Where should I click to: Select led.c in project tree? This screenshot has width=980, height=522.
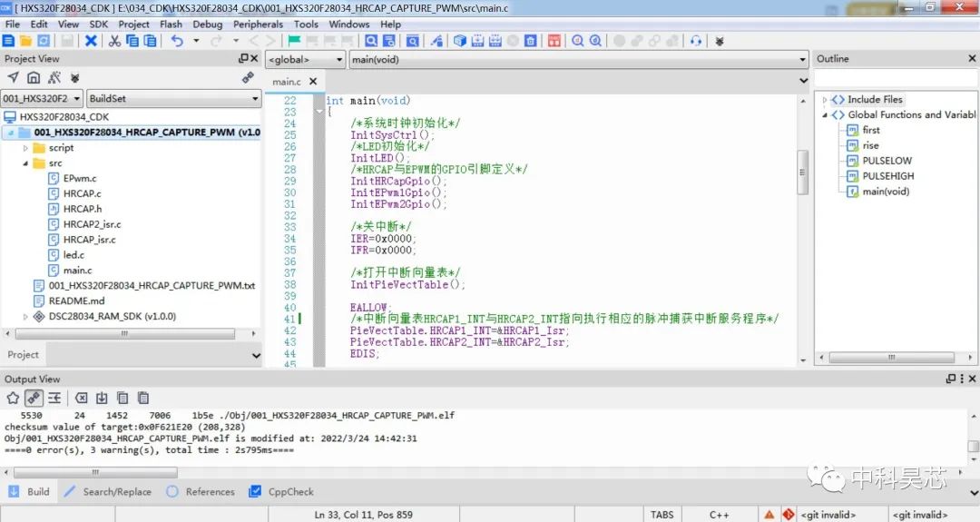(73, 254)
